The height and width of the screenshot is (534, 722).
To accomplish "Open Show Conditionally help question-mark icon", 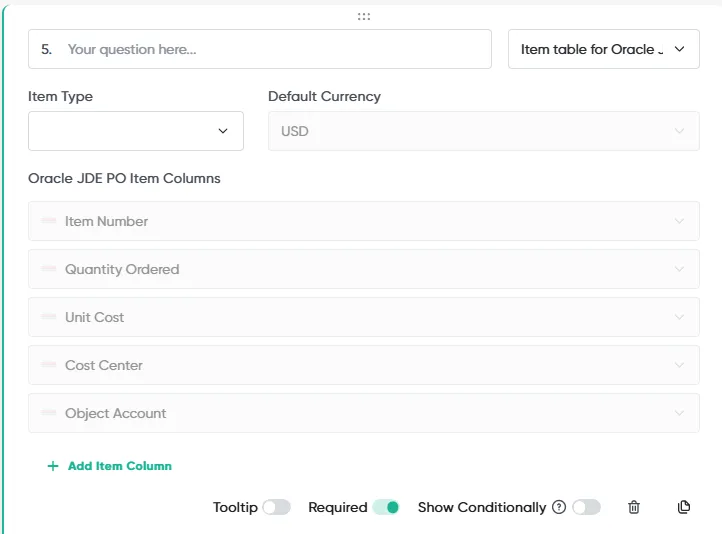I will tap(559, 507).
